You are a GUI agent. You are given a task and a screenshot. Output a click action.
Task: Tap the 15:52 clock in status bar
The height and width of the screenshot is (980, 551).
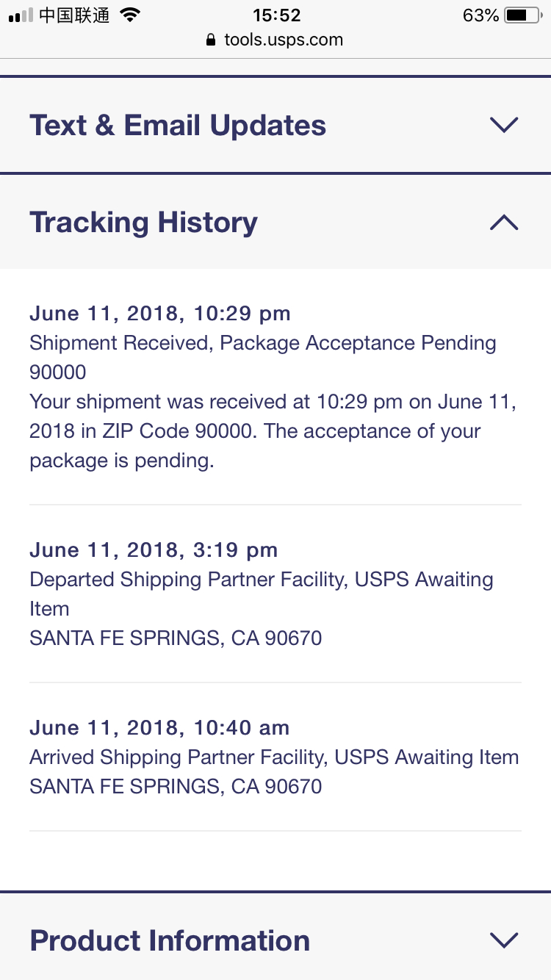click(x=276, y=15)
